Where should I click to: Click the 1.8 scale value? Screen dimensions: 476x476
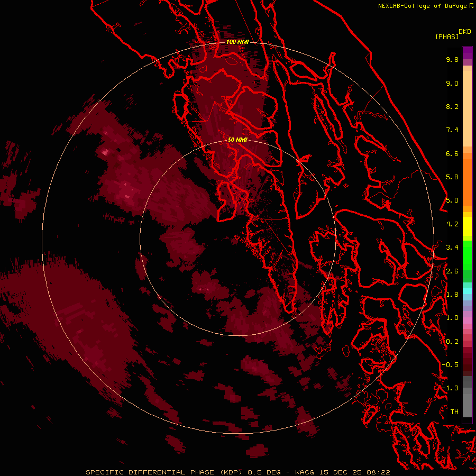point(452,295)
